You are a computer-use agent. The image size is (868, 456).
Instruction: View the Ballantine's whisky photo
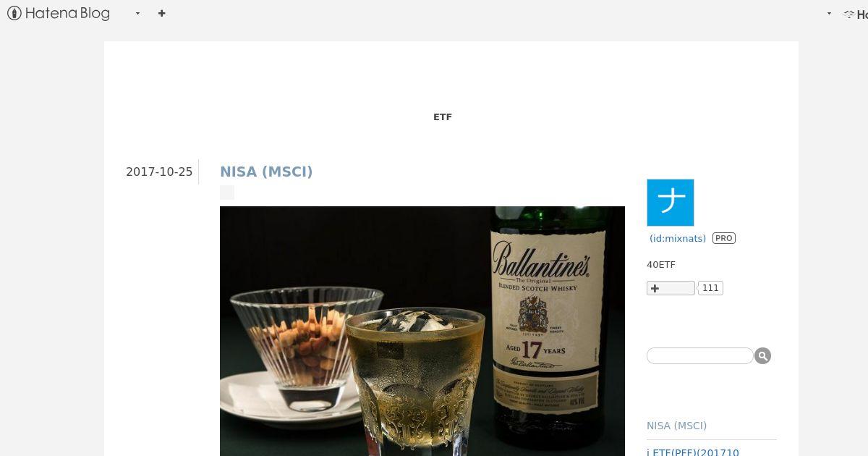coord(422,331)
